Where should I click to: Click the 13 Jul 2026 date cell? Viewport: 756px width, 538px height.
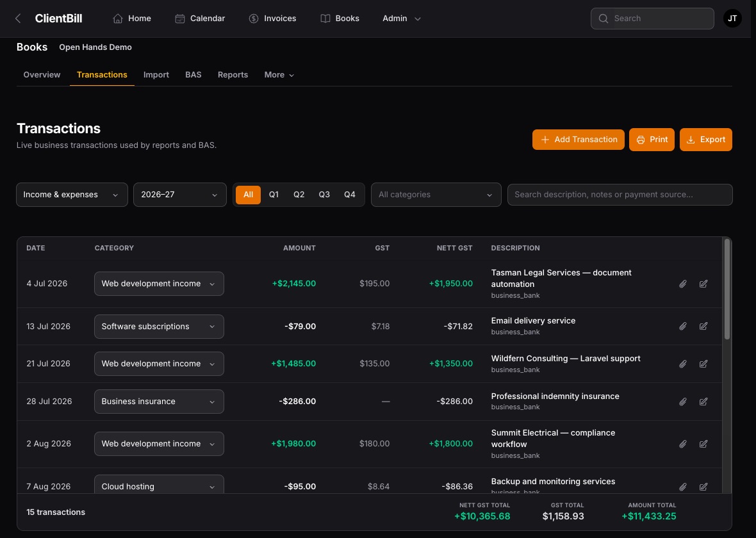click(x=48, y=327)
